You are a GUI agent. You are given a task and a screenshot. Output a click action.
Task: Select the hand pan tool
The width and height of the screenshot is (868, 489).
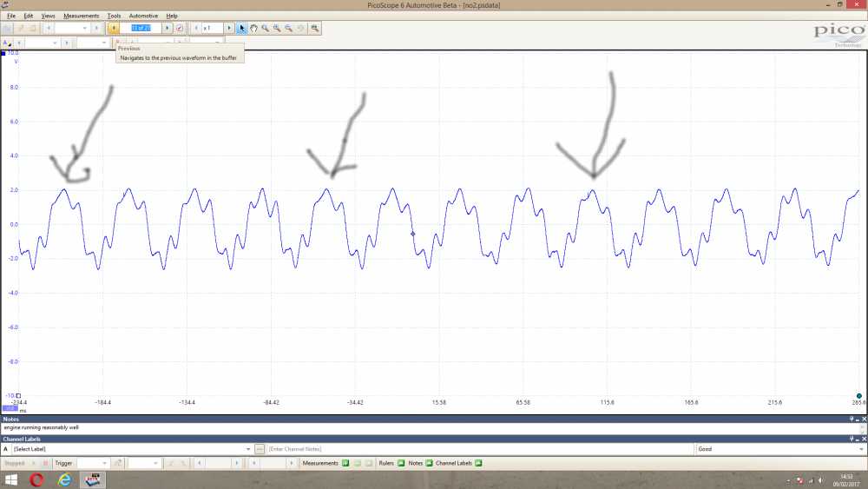coord(253,28)
